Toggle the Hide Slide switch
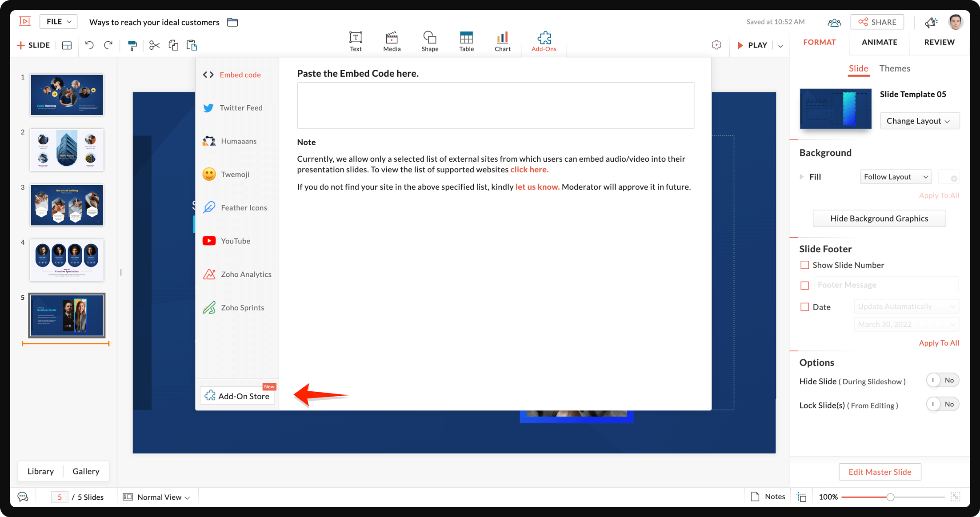980x517 pixels. (942, 380)
